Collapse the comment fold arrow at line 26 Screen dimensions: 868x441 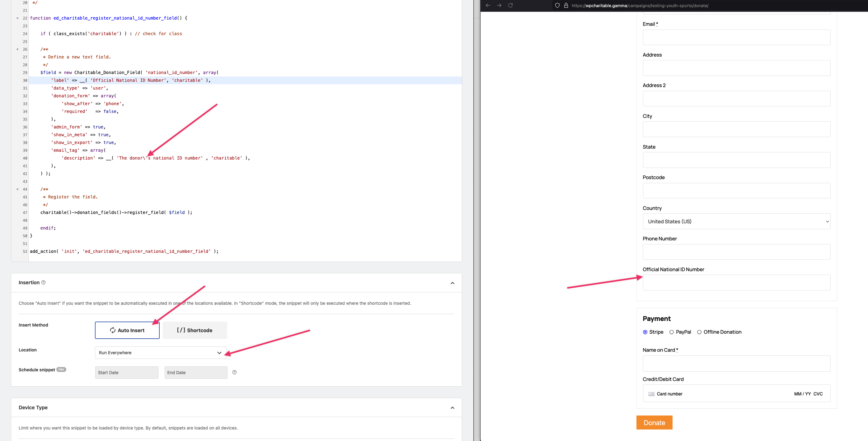tap(17, 49)
